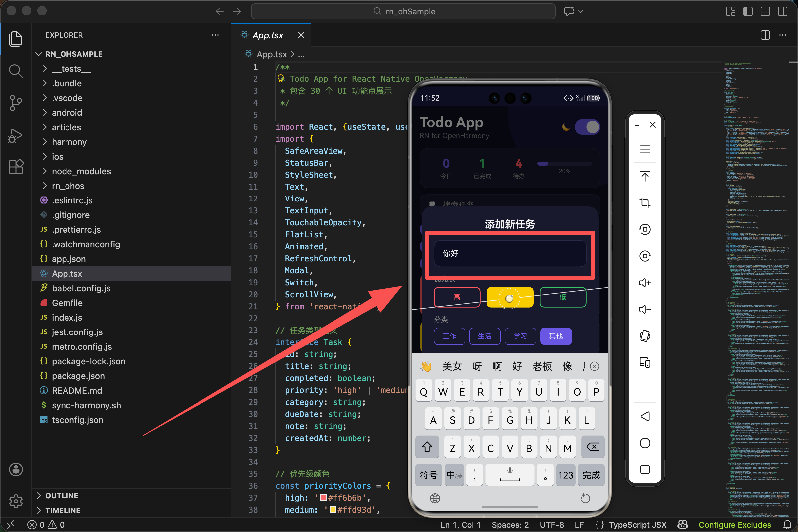798x532 pixels.
Task: Choose the 工作 category button
Action: (449, 336)
